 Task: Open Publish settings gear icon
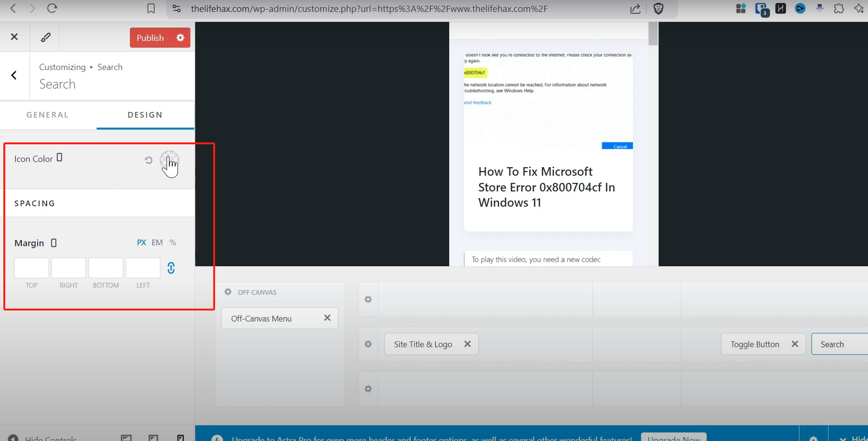pyautogui.click(x=180, y=38)
